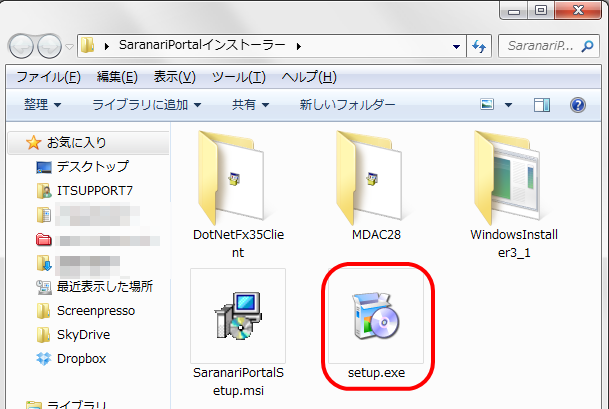Open the 表示(V) menu
This screenshot has width=609, height=409.
tap(174, 77)
